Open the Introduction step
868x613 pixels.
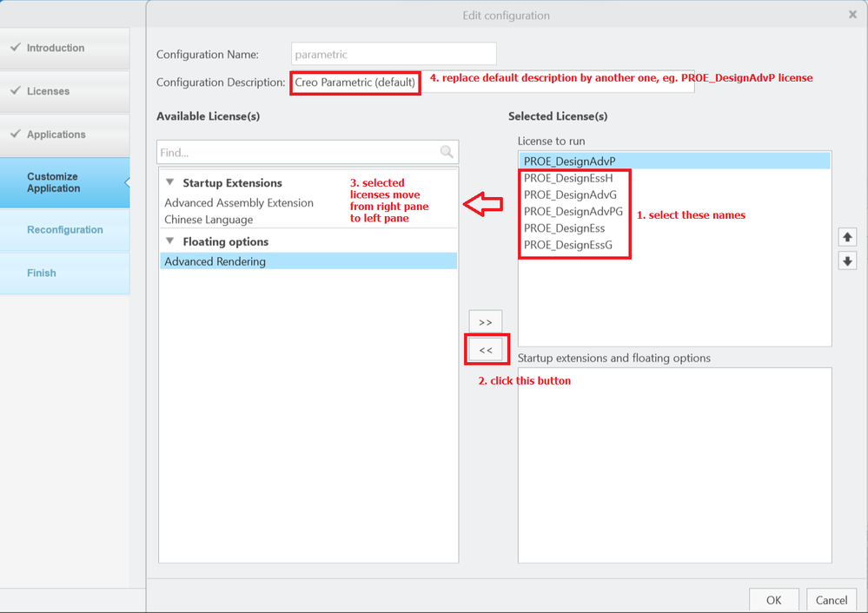[65, 48]
